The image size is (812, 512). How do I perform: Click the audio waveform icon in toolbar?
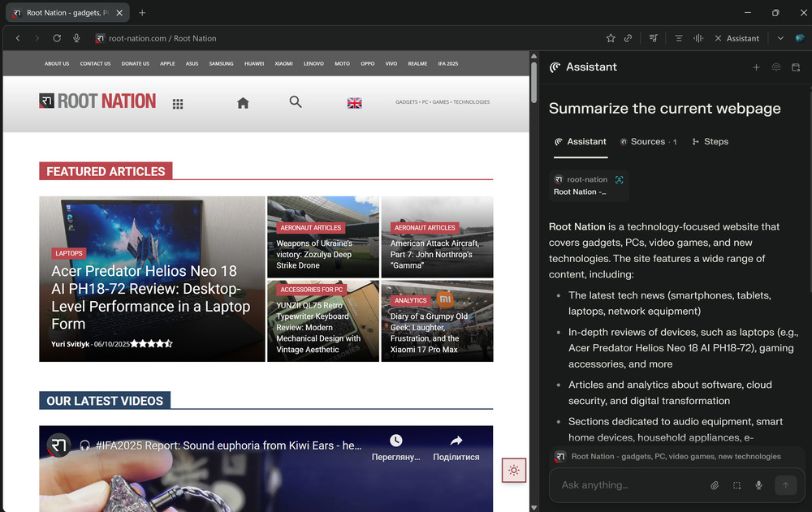(x=698, y=38)
